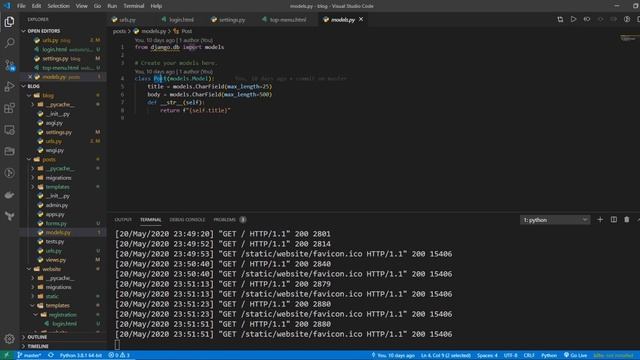Open the Terminal menu
Viewport: 640px width, 360px height.
tap(133, 6)
